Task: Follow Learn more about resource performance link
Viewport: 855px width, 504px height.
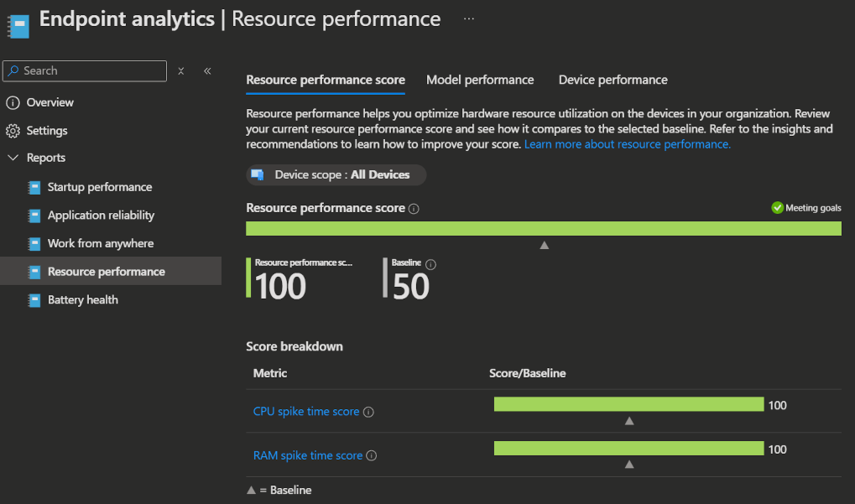Action: point(627,144)
